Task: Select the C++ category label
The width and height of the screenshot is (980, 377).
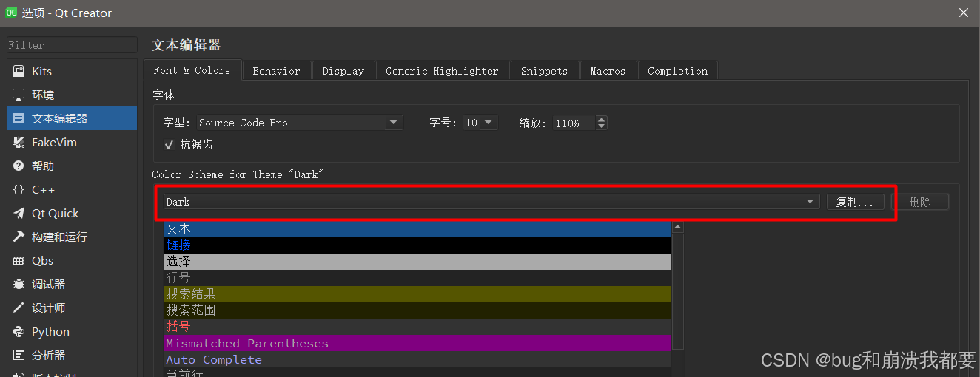Action: (43, 189)
